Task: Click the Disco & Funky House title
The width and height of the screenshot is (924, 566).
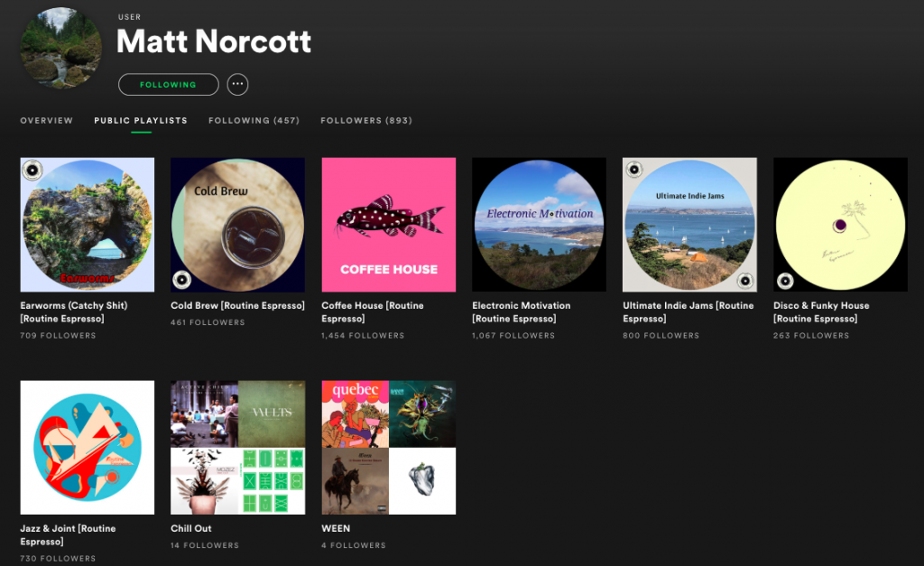Action: click(x=821, y=312)
